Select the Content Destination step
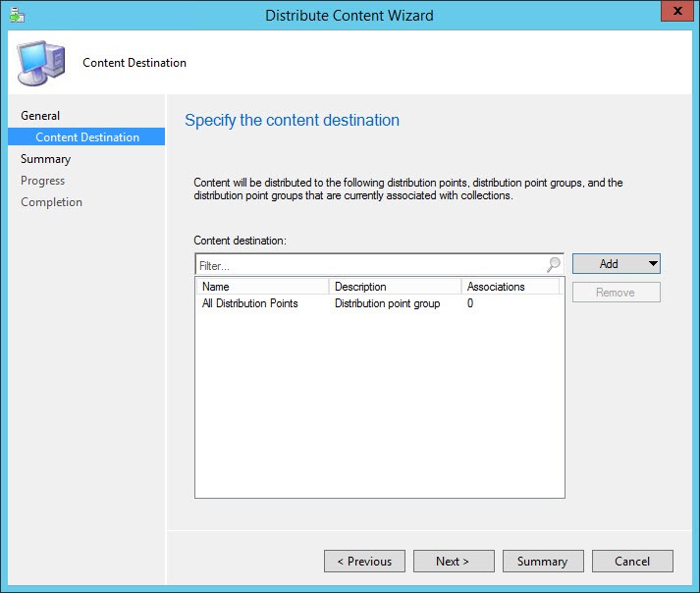The width and height of the screenshot is (700, 593). coord(87,137)
